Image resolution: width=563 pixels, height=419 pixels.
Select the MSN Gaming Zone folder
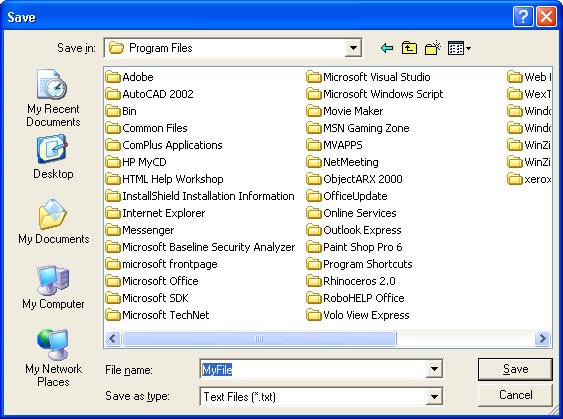tap(358, 128)
